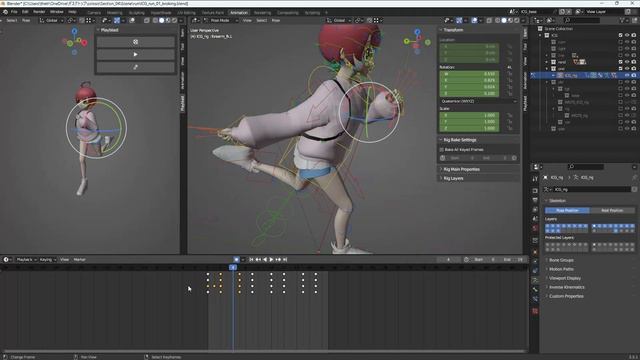Open the Edit menu

(25, 12)
